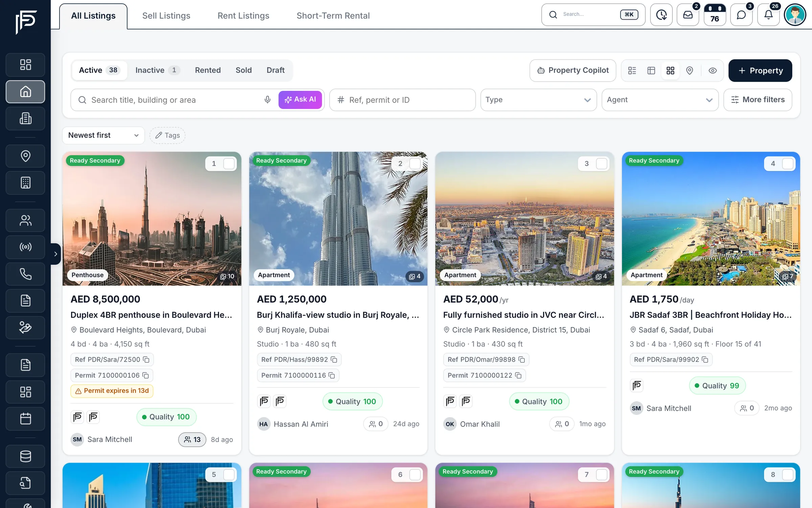The width and height of the screenshot is (812, 508).
Task: Open the contacts people icon in sidebar
Action: 25,220
